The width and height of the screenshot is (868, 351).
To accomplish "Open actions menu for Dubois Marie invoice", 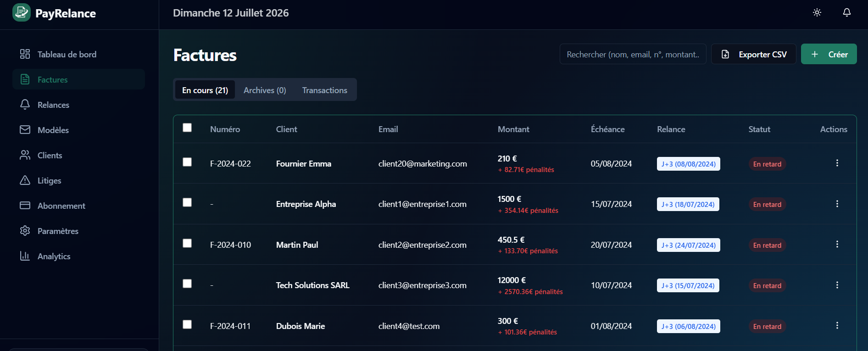I will tap(837, 326).
